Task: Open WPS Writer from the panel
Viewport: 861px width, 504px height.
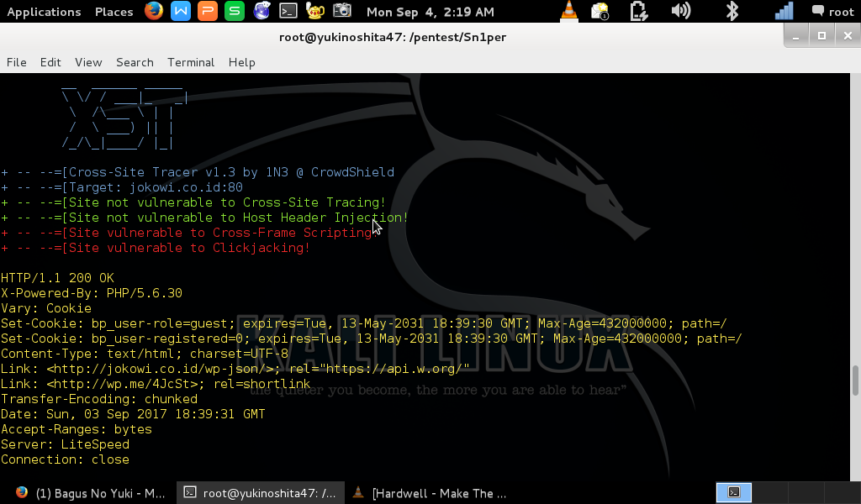Action: tap(181, 11)
